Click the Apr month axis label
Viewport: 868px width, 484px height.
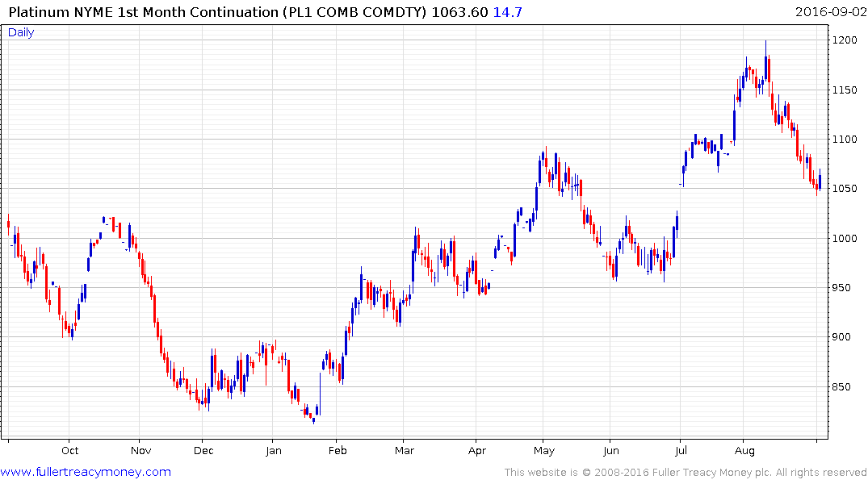(x=476, y=451)
